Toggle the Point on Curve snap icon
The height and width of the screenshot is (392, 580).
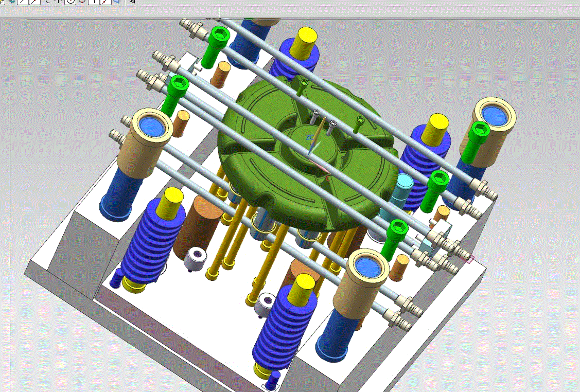[x=106, y=2]
